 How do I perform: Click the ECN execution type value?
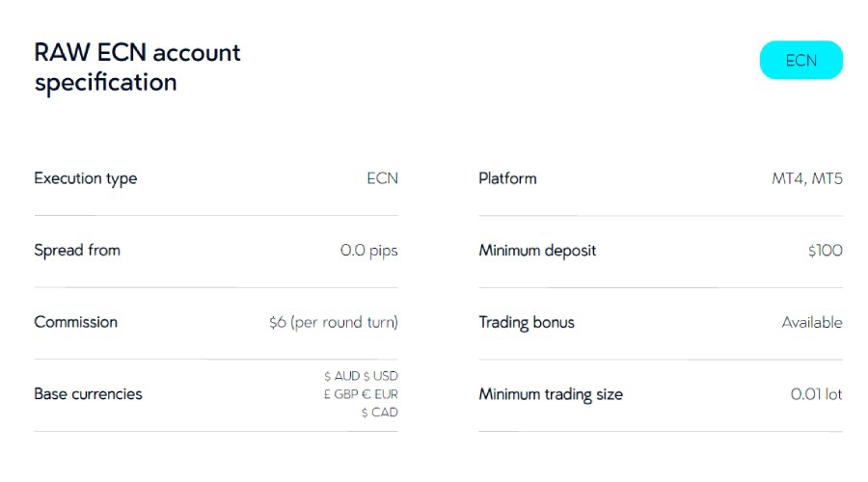tap(382, 178)
